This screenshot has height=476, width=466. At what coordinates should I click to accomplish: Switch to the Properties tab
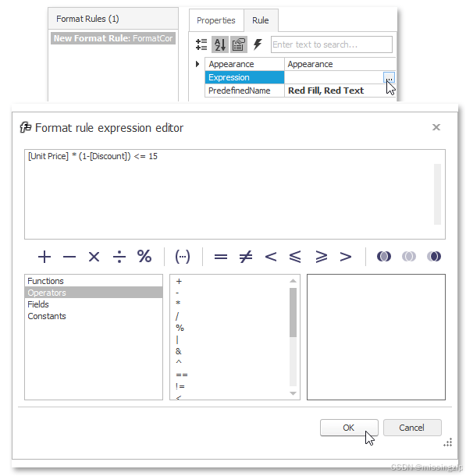(216, 20)
